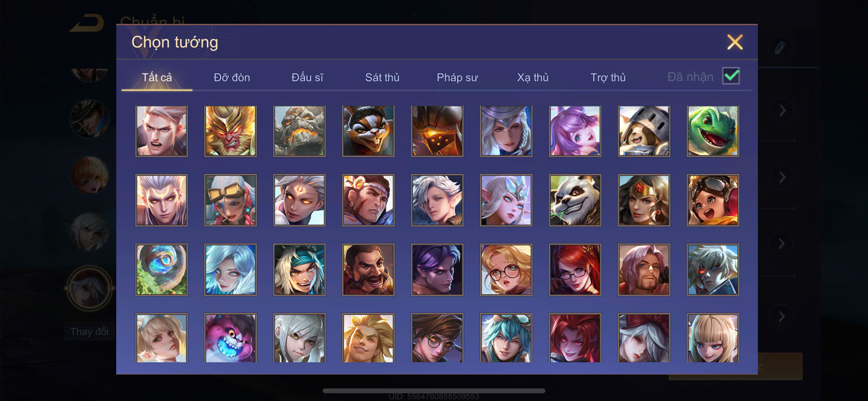The height and width of the screenshot is (401, 868).
Task: Switch to the Pháp sư tab
Action: [457, 77]
